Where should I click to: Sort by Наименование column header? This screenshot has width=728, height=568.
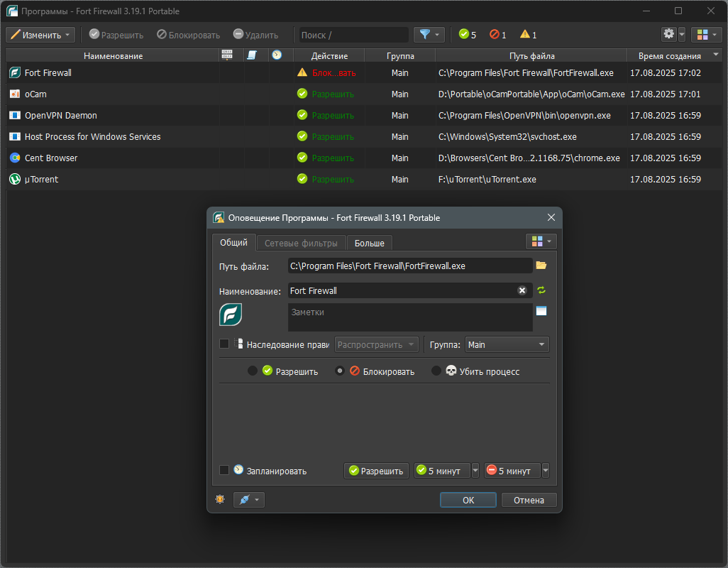113,55
